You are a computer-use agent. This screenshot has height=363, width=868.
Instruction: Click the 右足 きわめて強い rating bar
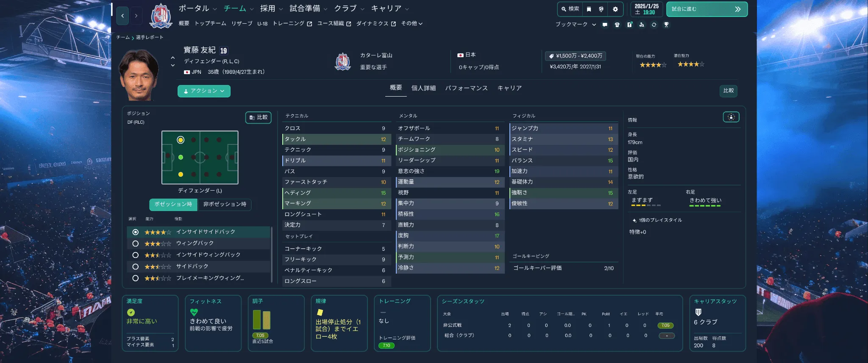(x=705, y=206)
